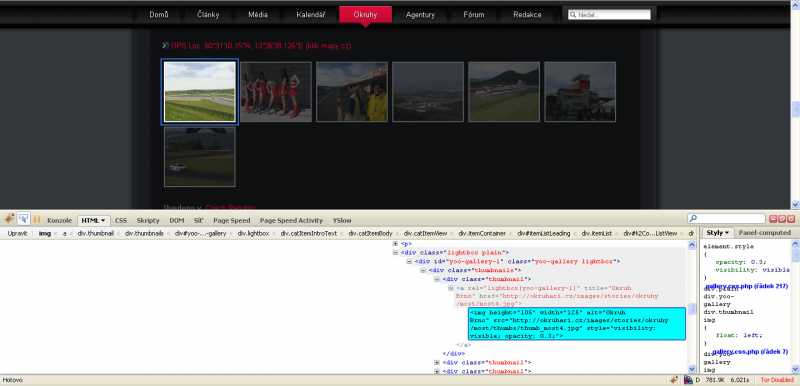This screenshot has height=386, width=800.
Task: Select div.itemContainer in the breadcrumb
Action: [482, 233]
